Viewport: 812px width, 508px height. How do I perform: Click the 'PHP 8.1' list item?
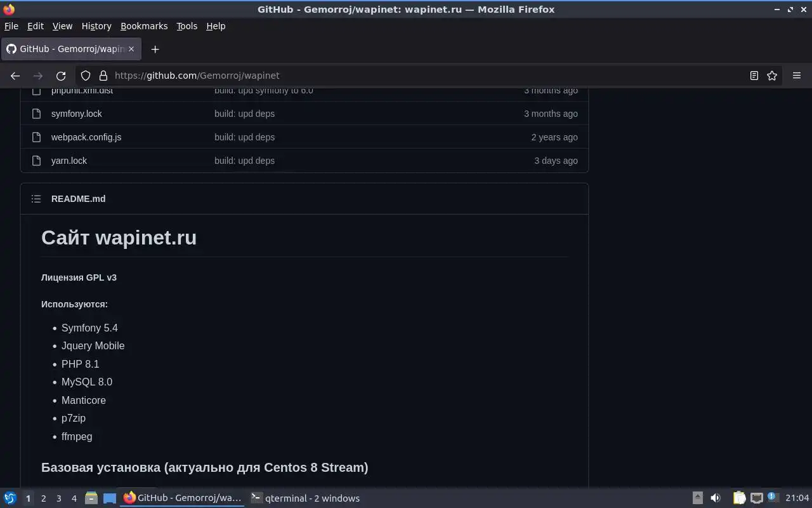pyautogui.click(x=80, y=364)
